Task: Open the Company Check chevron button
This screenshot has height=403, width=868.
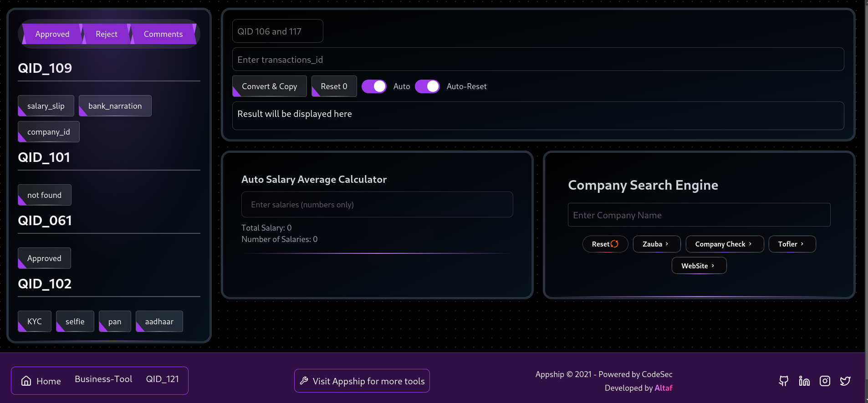Action: tap(724, 244)
